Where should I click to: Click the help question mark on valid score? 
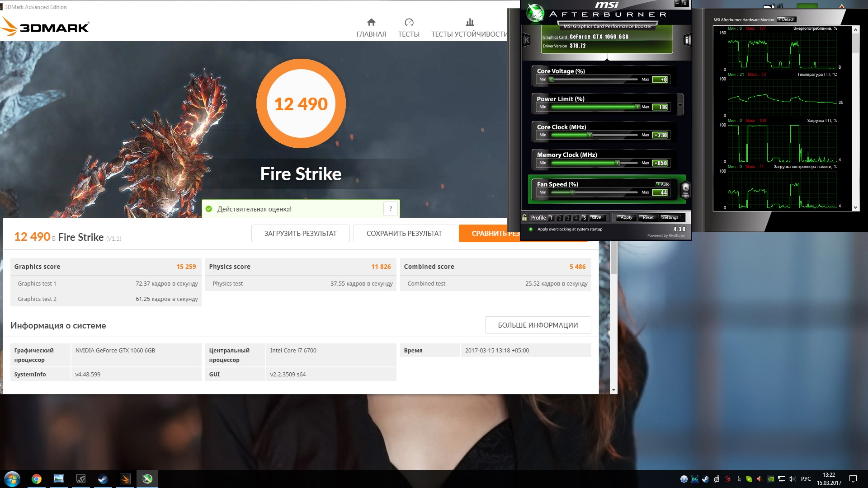[391, 209]
